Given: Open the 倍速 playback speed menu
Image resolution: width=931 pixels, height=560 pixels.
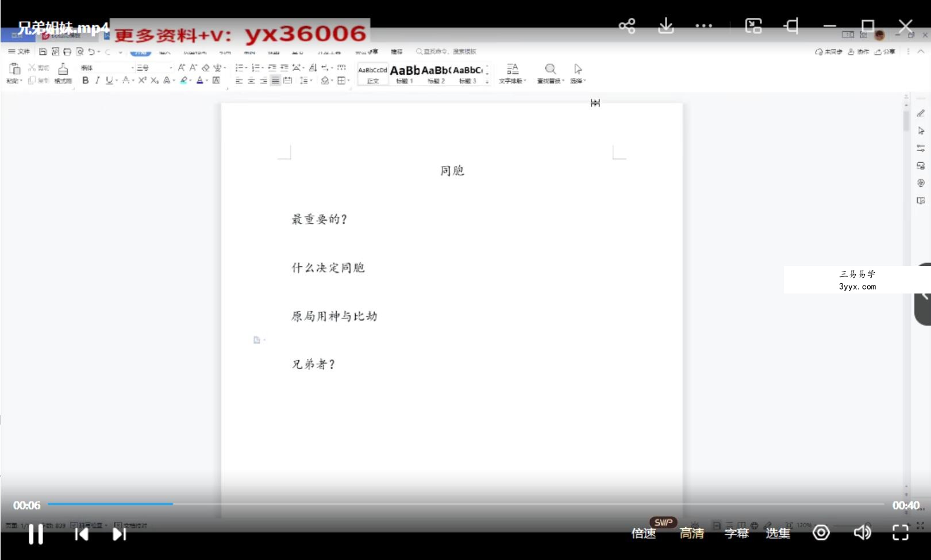Looking at the screenshot, I should (644, 534).
